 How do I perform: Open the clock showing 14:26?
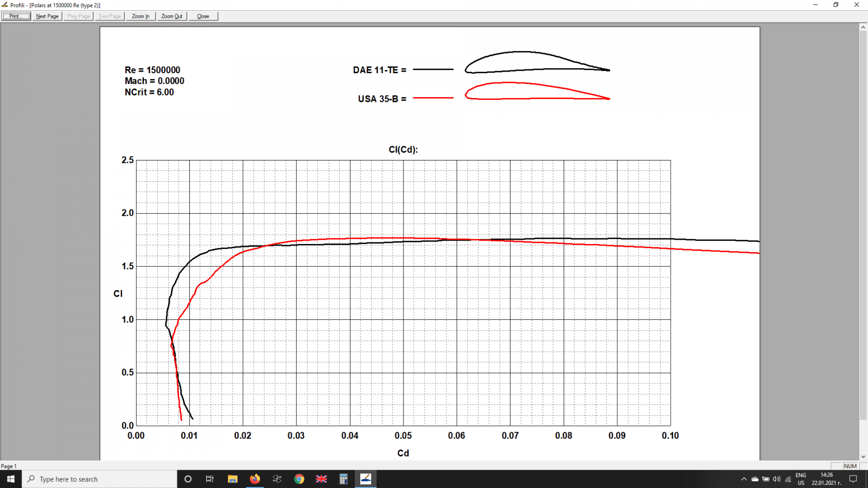pyautogui.click(x=826, y=479)
